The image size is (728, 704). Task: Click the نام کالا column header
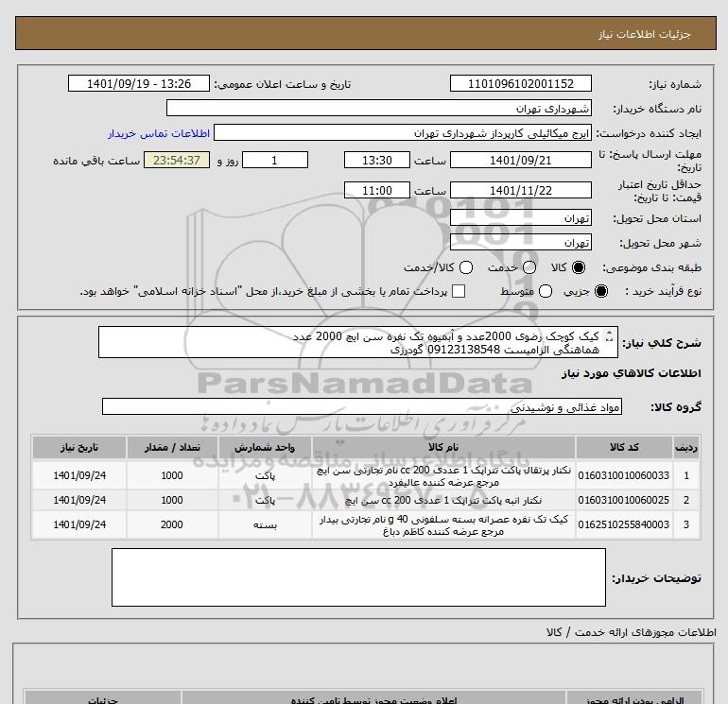[443, 447]
